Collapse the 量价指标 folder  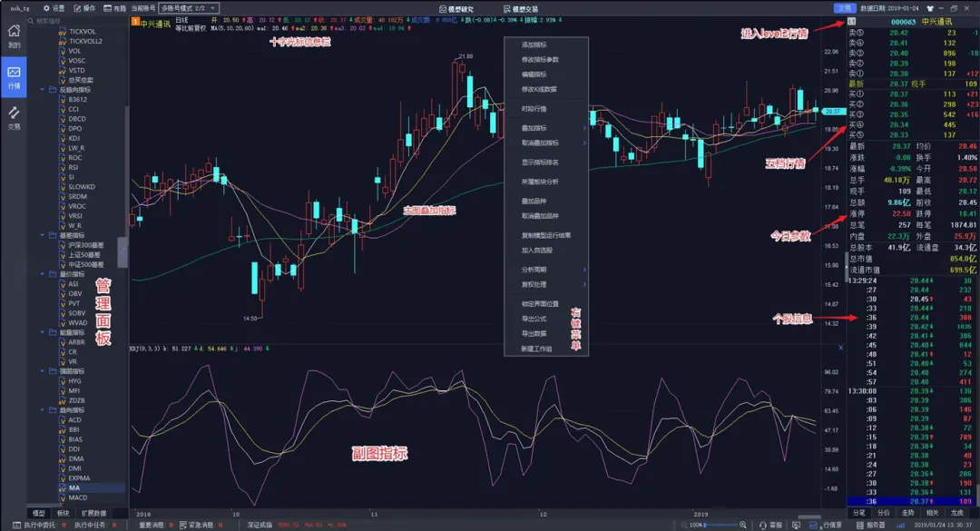point(43,274)
